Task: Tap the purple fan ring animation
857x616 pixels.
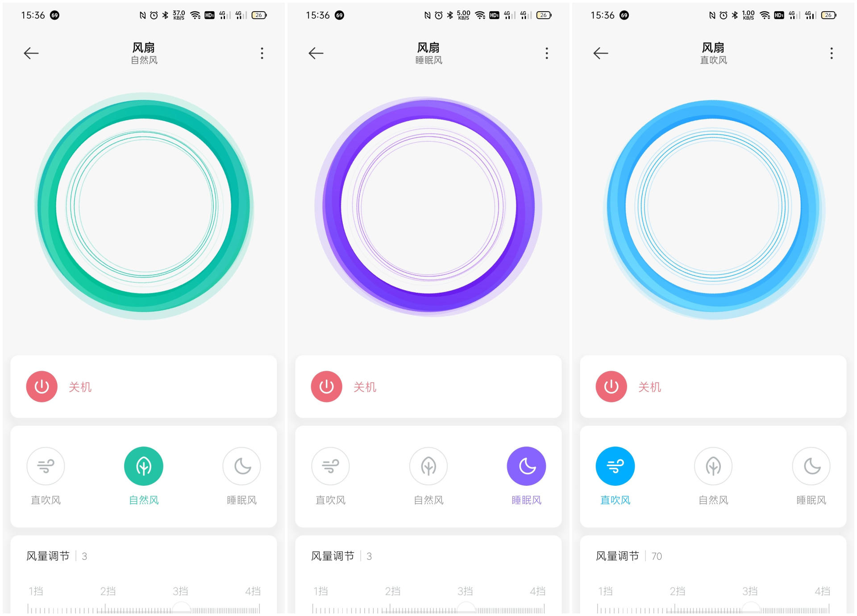Action: click(x=428, y=206)
